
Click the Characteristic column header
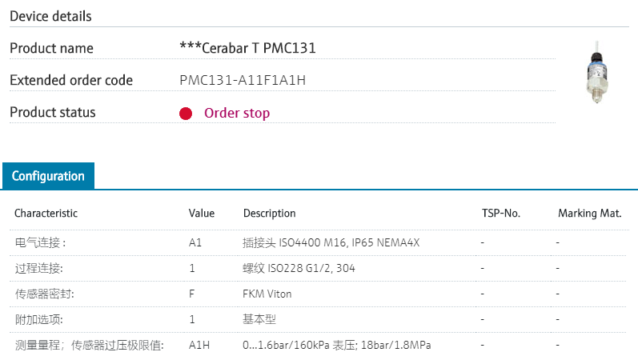point(46,213)
